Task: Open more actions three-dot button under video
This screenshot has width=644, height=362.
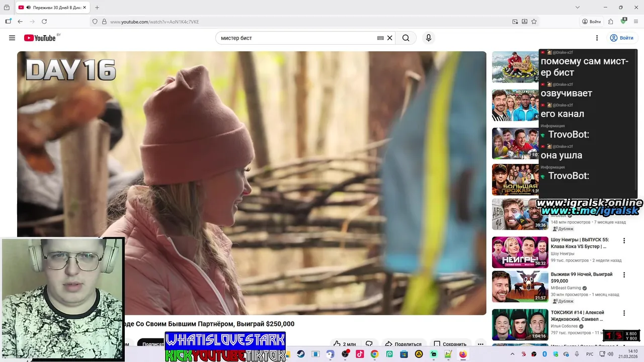Action: point(480,344)
